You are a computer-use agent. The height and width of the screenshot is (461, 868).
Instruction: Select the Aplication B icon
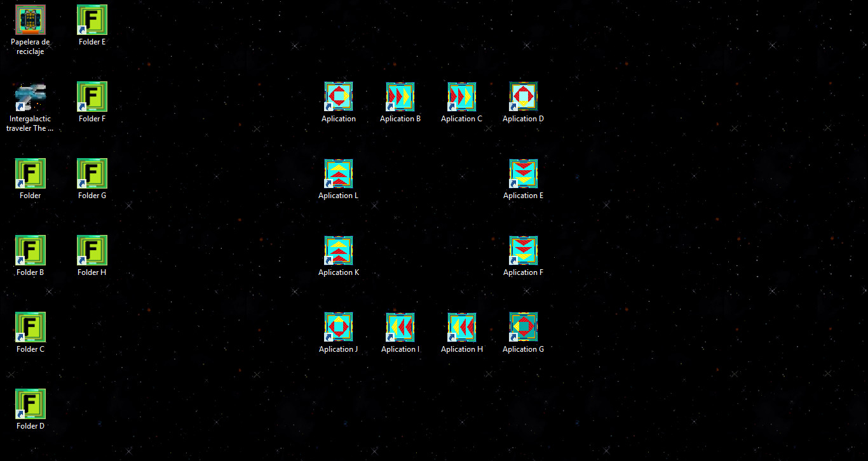coord(400,97)
